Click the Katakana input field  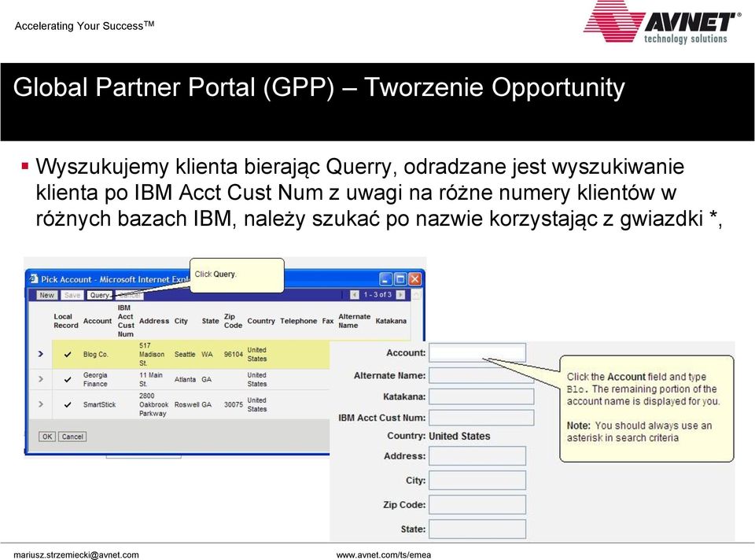(x=481, y=396)
